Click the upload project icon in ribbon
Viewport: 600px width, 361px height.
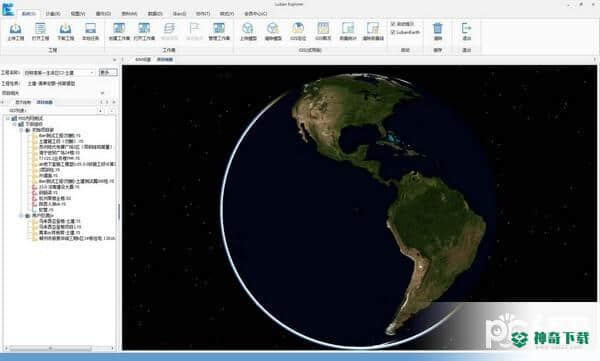pos(15,31)
